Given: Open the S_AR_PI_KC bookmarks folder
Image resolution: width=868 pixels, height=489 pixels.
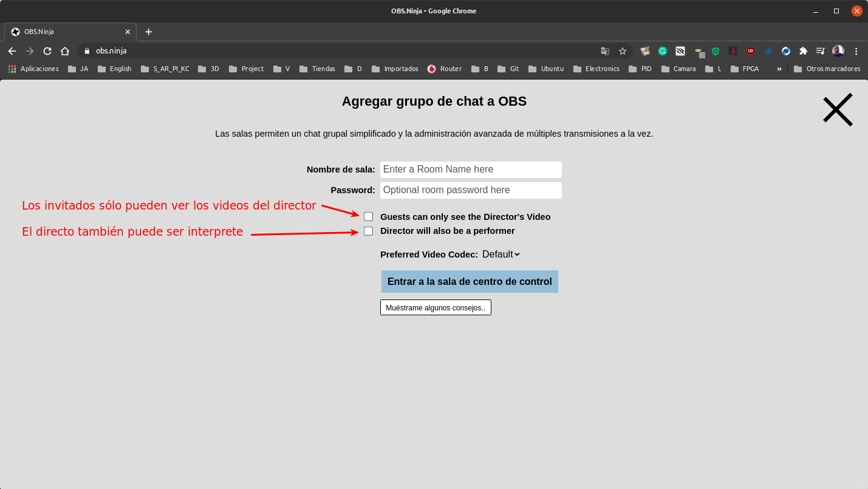Looking at the screenshot, I should coord(165,69).
